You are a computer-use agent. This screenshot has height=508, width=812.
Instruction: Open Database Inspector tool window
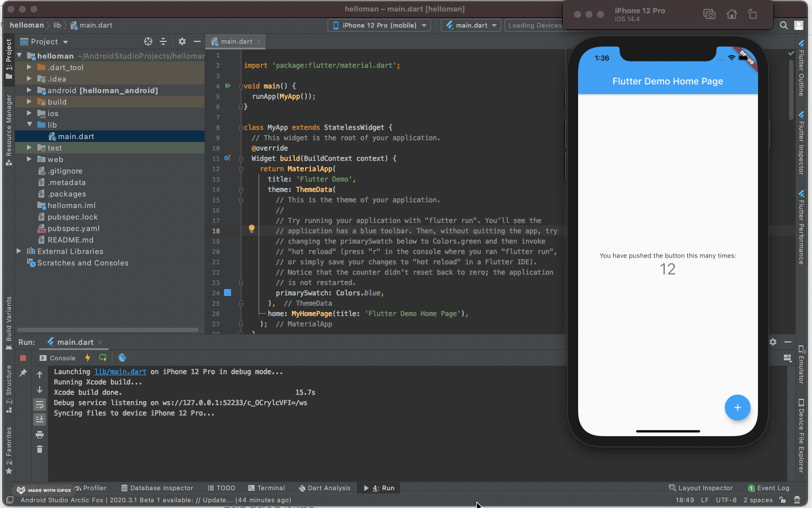(157, 488)
